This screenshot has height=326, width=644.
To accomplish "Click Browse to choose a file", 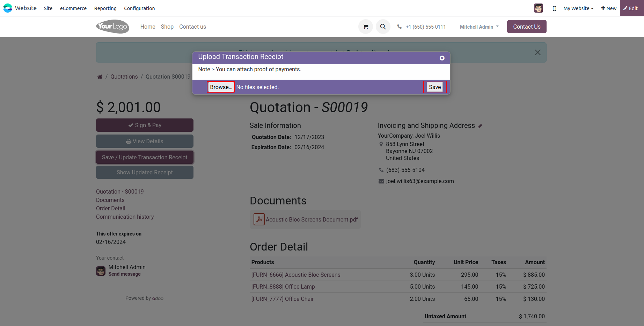I will 221,87.
